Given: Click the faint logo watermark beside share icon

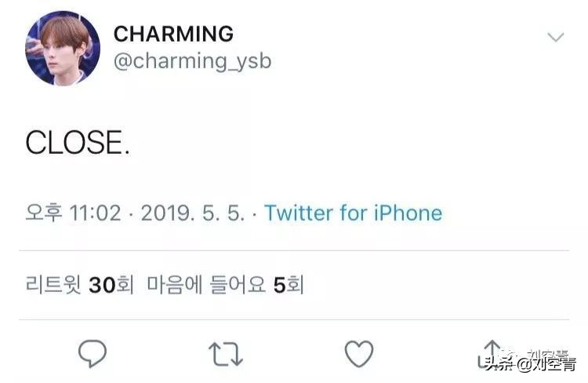Looking at the screenshot, I should coord(511,352).
